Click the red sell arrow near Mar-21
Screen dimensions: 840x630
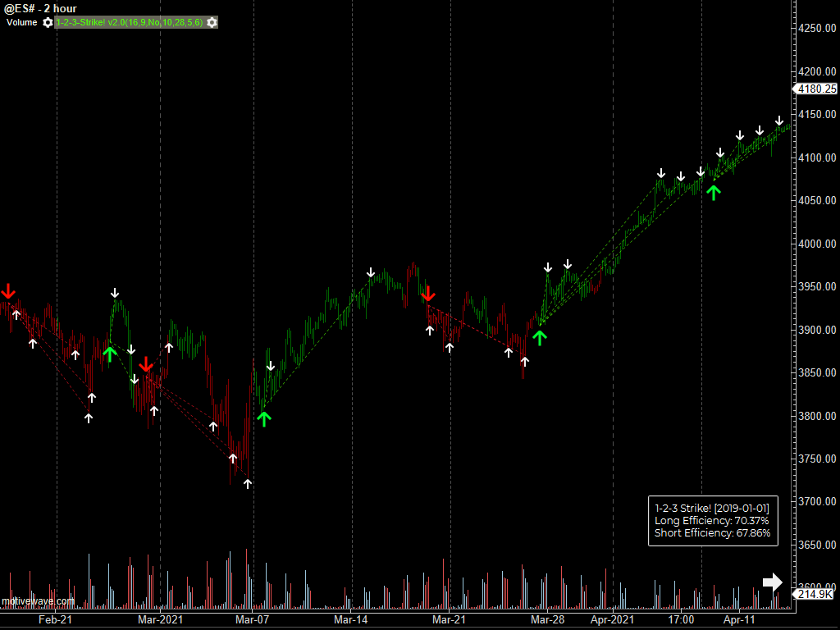coord(427,294)
